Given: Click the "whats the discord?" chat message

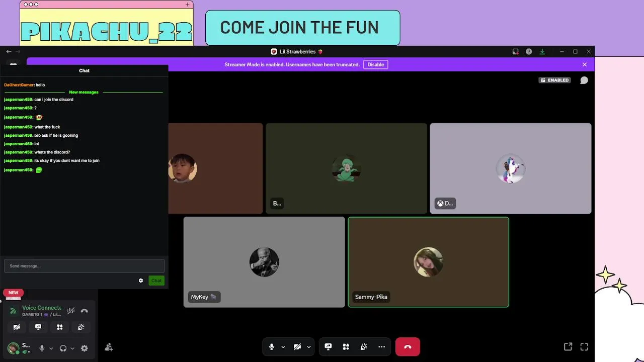Looking at the screenshot, I should (52, 152).
